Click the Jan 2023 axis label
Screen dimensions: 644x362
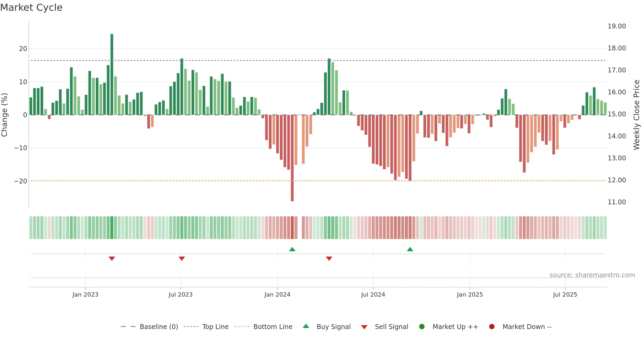85,294
